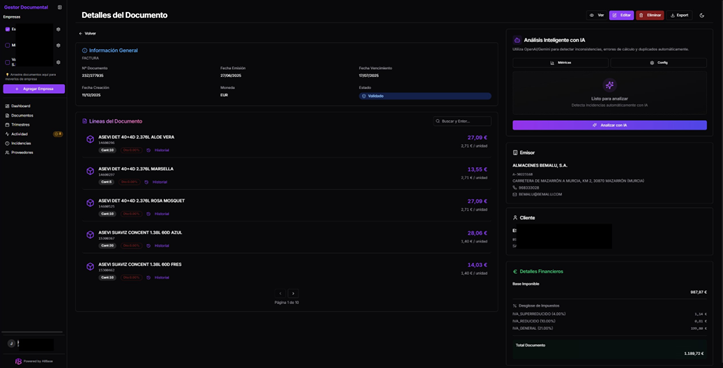Click discount badge on MARSELLA line
723x368 pixels.
[x=129, y=182]
